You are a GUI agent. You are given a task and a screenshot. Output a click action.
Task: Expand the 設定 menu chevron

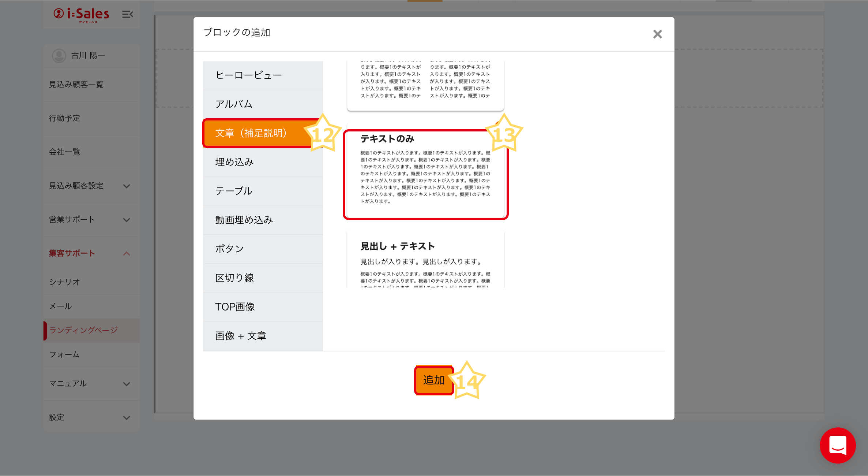[127, 417]
